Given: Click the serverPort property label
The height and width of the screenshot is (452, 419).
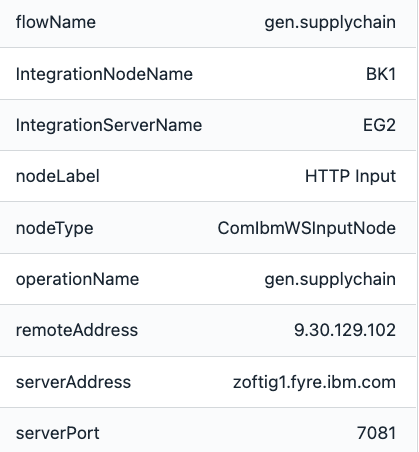Looking at the screenshot, I should (x=57, y=433).
